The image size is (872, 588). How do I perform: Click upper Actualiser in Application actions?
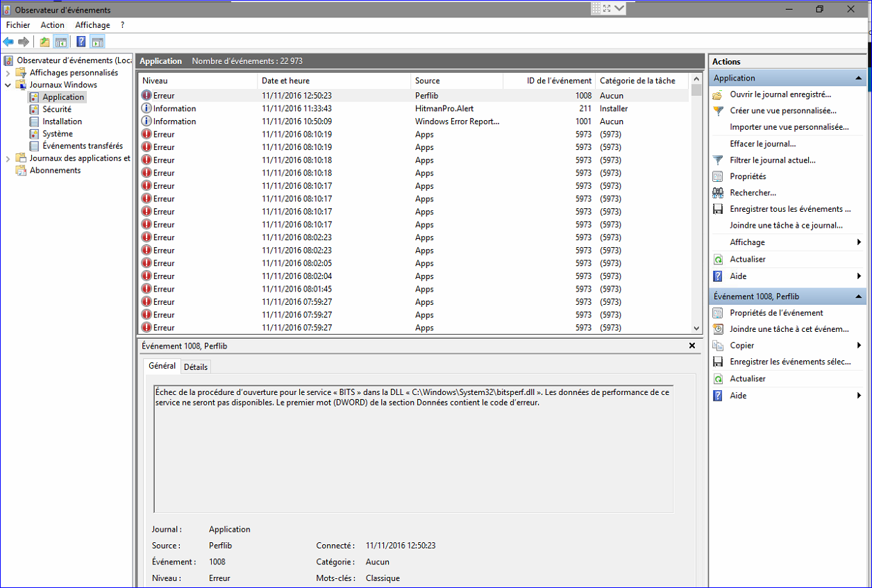[x=748, y=259]
